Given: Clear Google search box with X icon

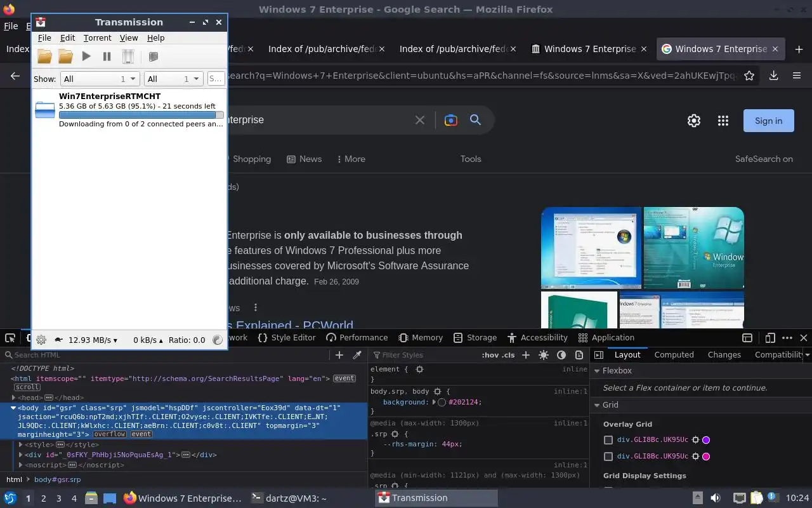Looking at the screenshot, I should point(419,120).
